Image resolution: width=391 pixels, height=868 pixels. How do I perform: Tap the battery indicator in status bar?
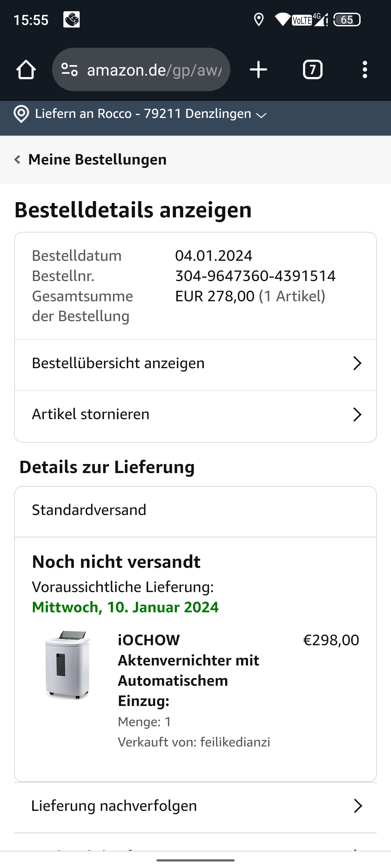[x=346, y=20]
